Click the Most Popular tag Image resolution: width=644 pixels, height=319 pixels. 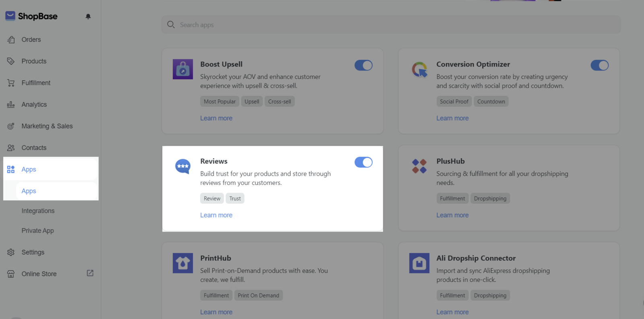point(220,101)
